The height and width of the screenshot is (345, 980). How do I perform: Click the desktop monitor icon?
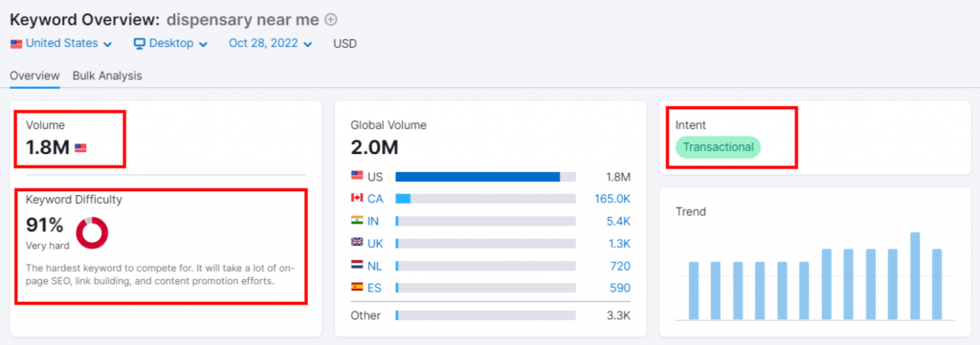click(140, 44)
